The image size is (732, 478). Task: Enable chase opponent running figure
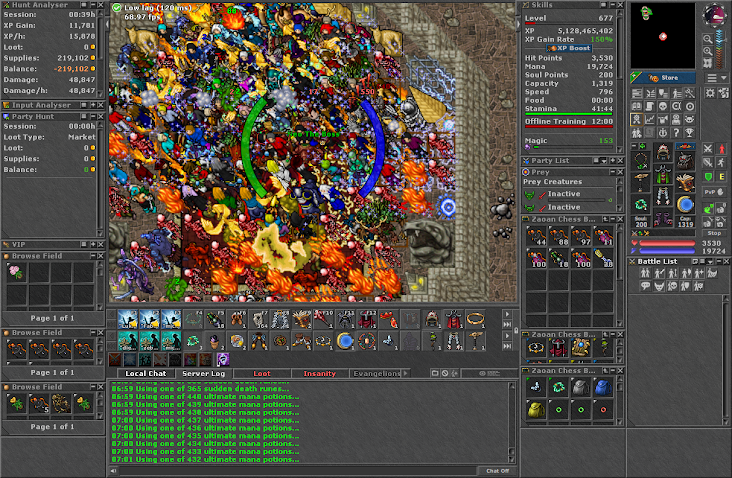[x=721, y=162]
